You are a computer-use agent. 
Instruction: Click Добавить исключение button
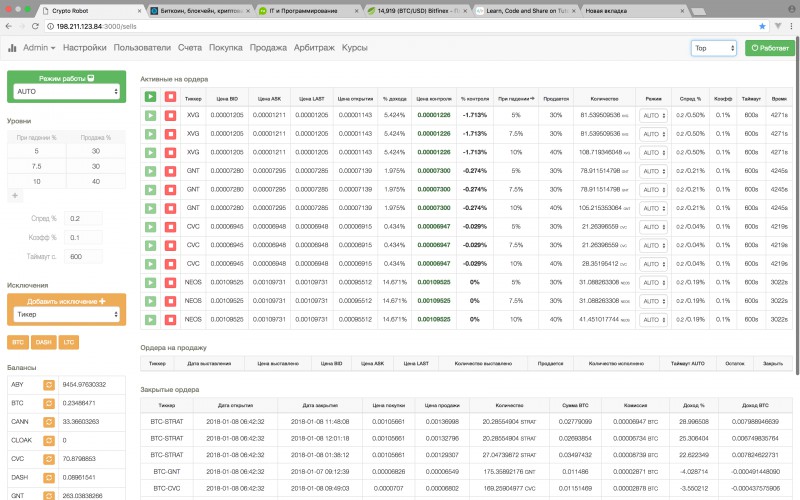click(x=66, y=301)
